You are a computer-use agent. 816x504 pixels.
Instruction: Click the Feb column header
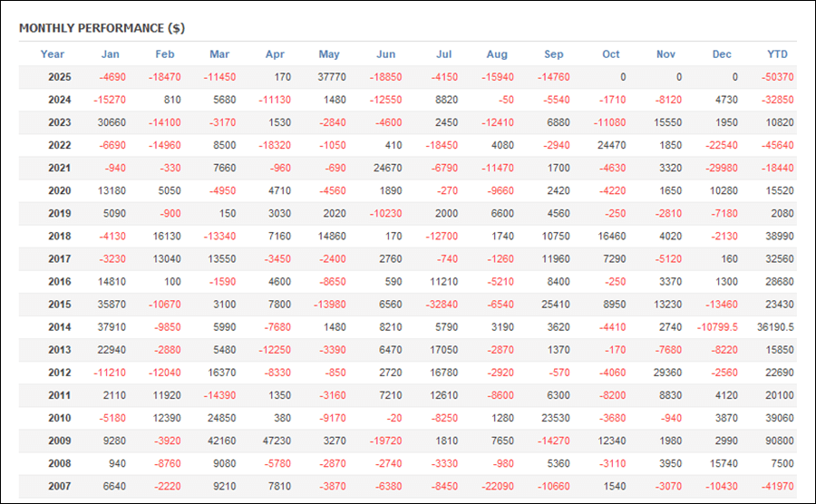[x=165, y=54]
